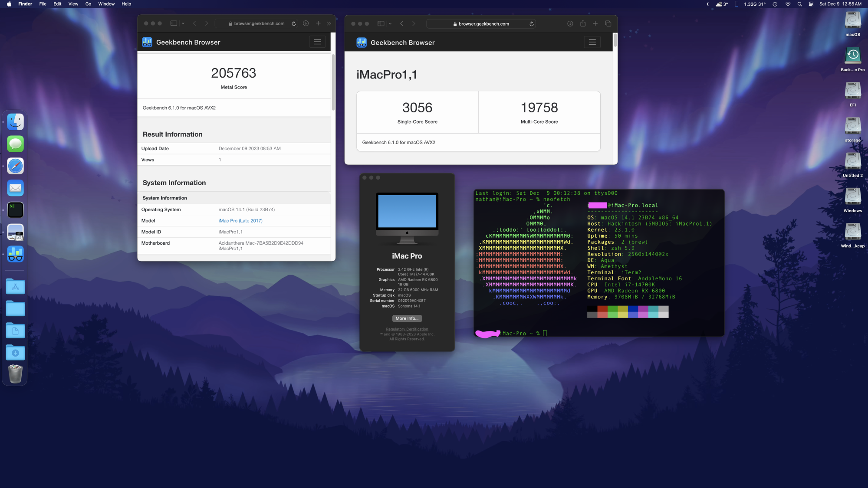
Task: Open Control Center in menu bar
Action: click(811, 4)
